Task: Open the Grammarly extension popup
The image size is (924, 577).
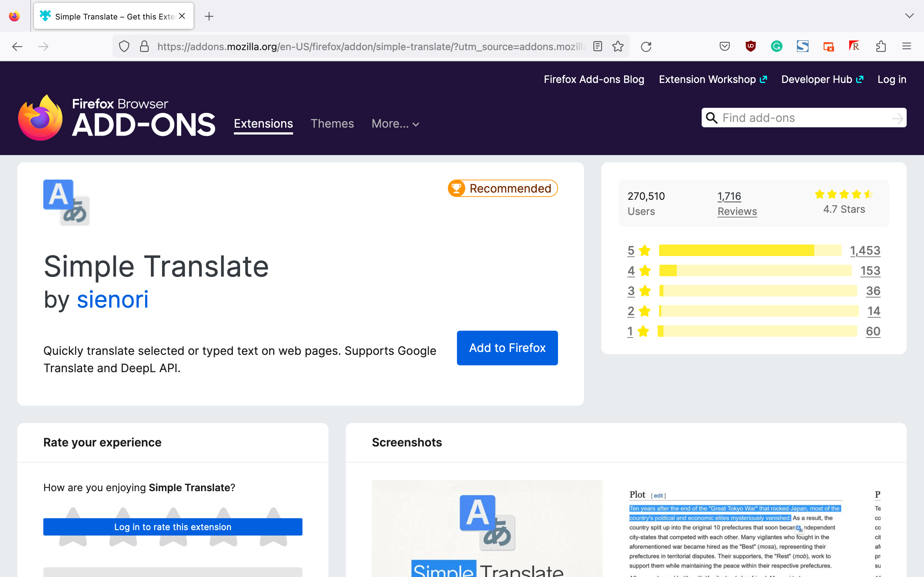Action: (x=776, y=46)
